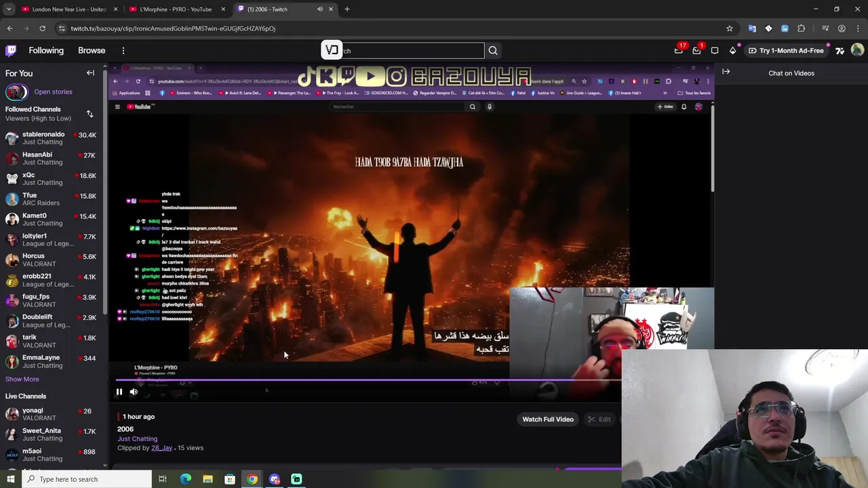Click the browser address bar URL
This screenshot has height=488, width=868.
point(173,28)
